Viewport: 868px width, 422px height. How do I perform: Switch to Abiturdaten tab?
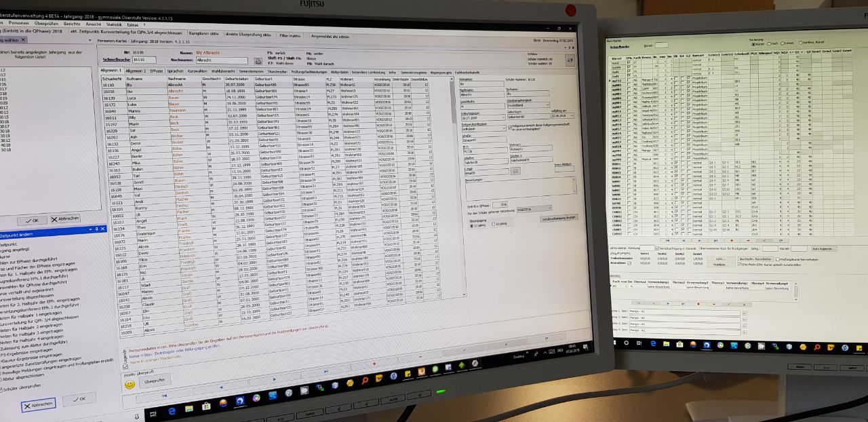[x=339, y=72]
